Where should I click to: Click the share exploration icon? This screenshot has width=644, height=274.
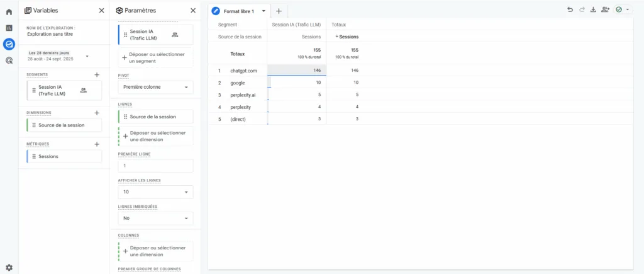pyautogui.click(x=605, y=9)
